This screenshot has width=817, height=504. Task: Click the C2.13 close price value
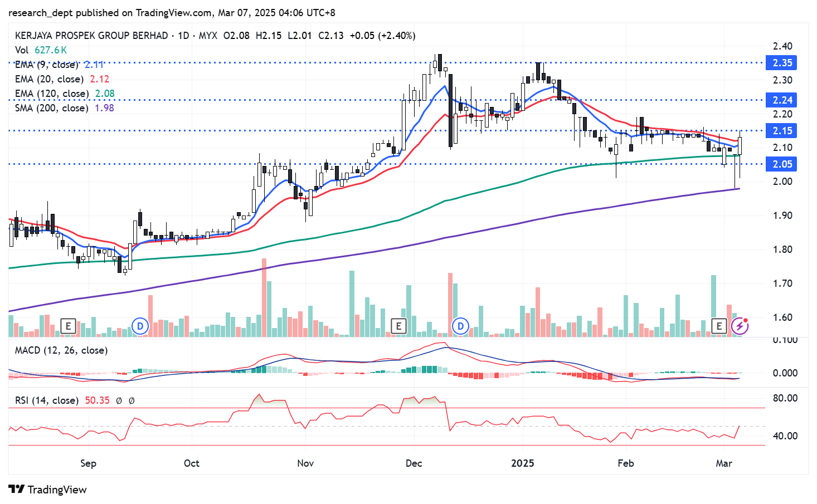click(x=331, y=36)
